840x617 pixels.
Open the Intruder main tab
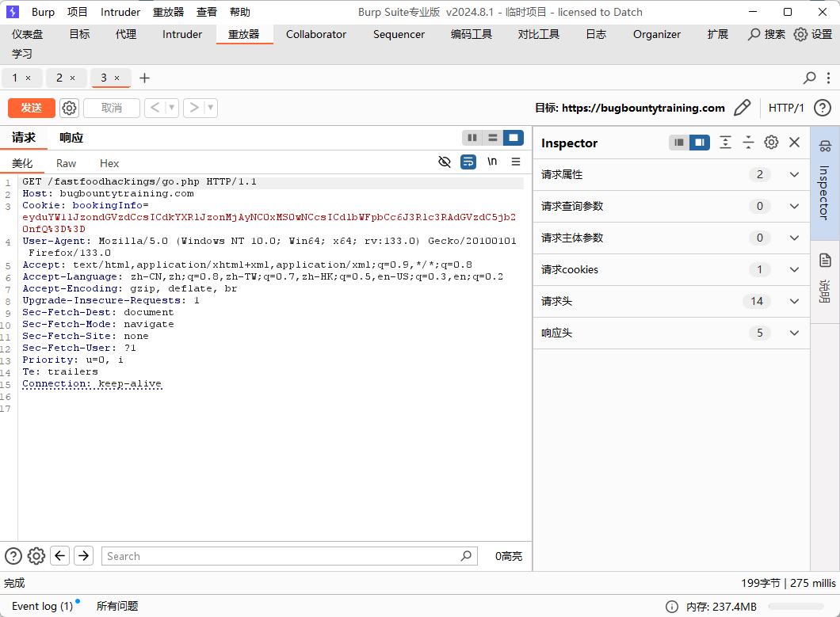[182, 34]
